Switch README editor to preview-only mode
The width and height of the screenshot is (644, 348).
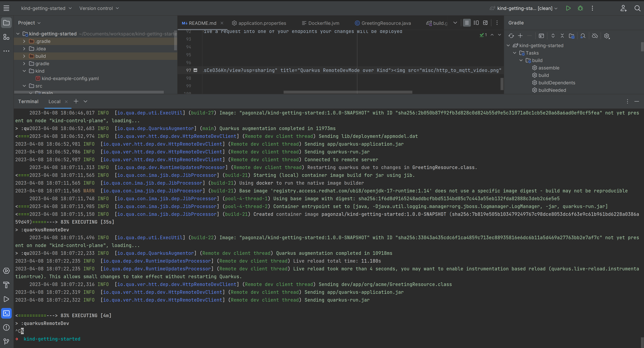[485, 23]
